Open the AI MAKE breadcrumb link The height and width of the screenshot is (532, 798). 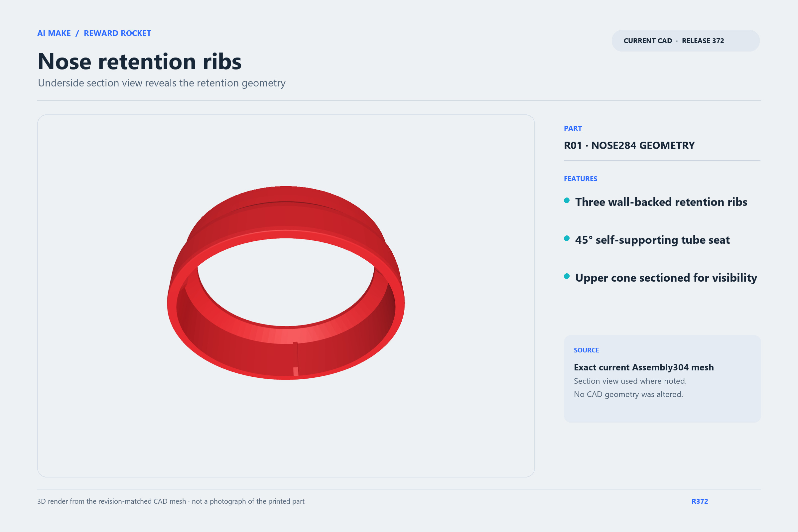click(54, 33)
